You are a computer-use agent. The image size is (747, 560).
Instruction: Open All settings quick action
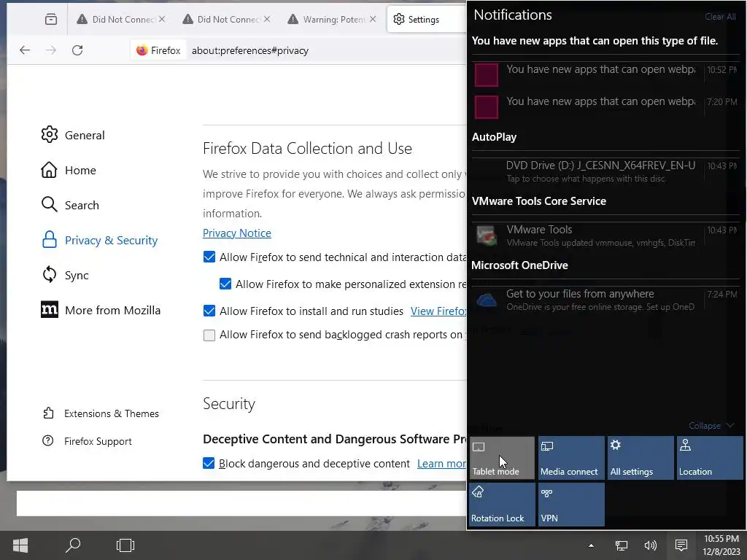[640, 458]
